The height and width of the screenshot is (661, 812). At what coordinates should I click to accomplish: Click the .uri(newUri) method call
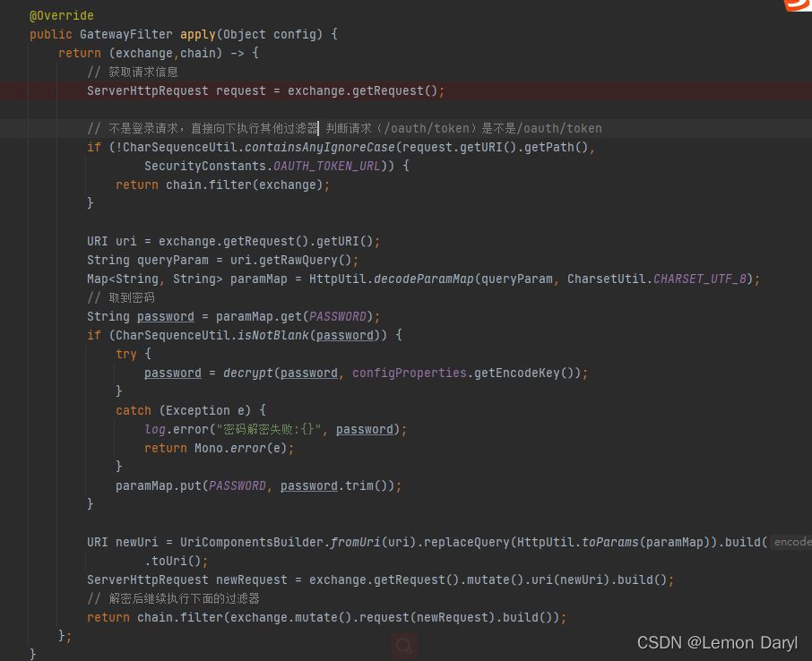tap(568, 579)
